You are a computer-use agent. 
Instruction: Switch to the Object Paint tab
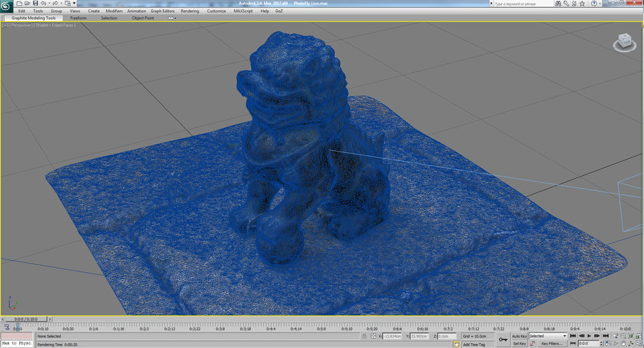tap(143, 18)
